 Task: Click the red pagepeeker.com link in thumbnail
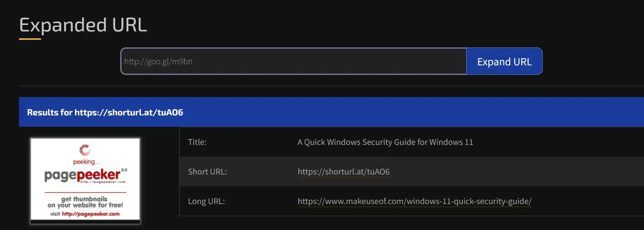pos(91,214)
